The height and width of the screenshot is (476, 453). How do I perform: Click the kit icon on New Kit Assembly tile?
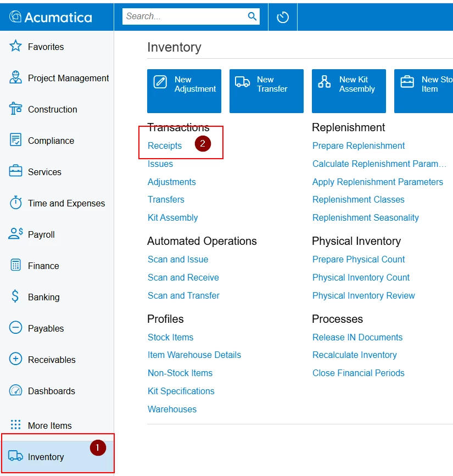[x=325, y=82]
